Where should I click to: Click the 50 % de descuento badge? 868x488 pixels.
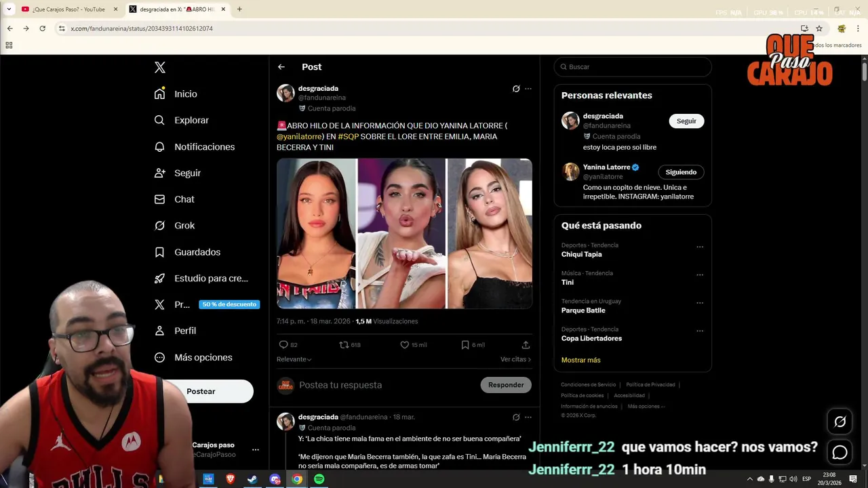pyautogui.click(x=229, y=304)
